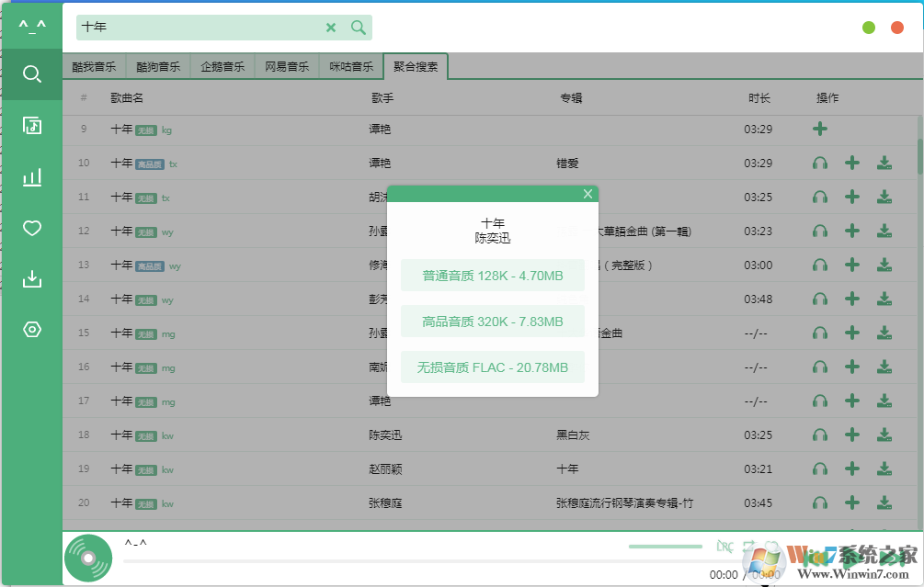Viewport: 924px width, 587px height.
Task: Toggle the repeat playback mode
Action: [x=750, y=546]
